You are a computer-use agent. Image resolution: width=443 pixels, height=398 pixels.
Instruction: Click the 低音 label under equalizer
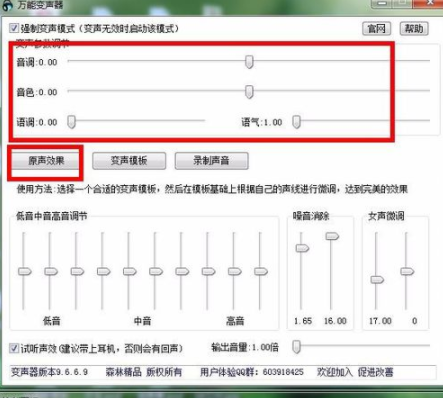[52, 321]
